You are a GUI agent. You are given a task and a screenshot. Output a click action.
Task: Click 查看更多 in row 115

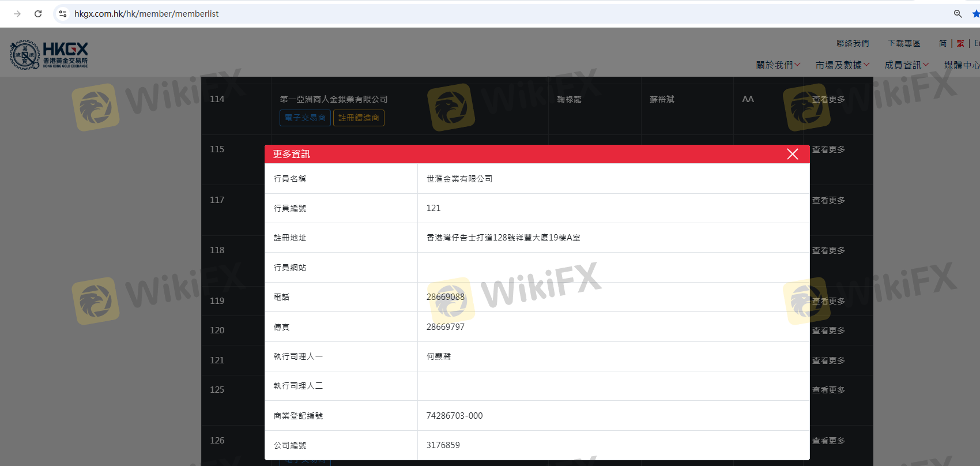(x=828, y=149)
